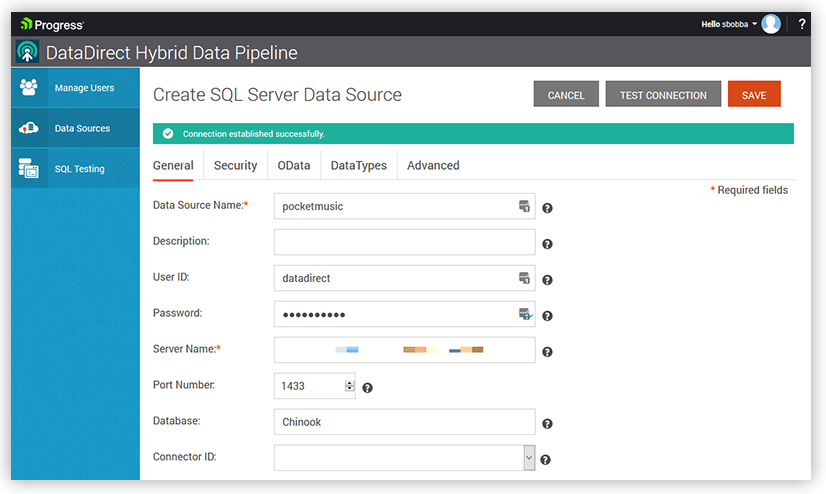826x494 pixels.
Task: Click the Progress logo in header
Action: (x=52, y=24)
